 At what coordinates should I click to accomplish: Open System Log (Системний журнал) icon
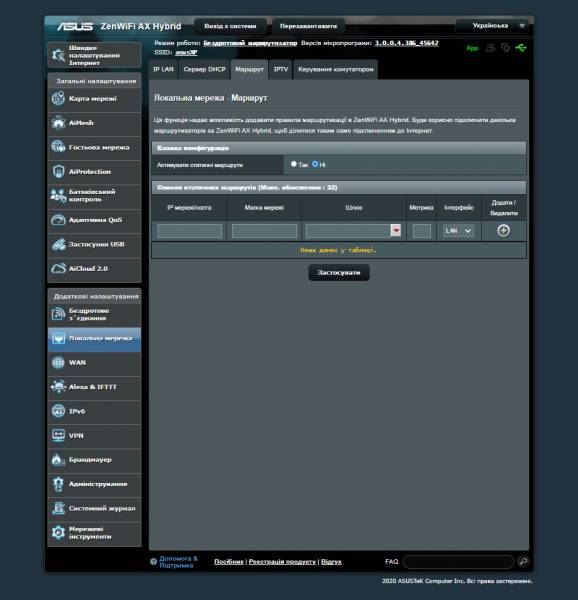click(59, 508)
